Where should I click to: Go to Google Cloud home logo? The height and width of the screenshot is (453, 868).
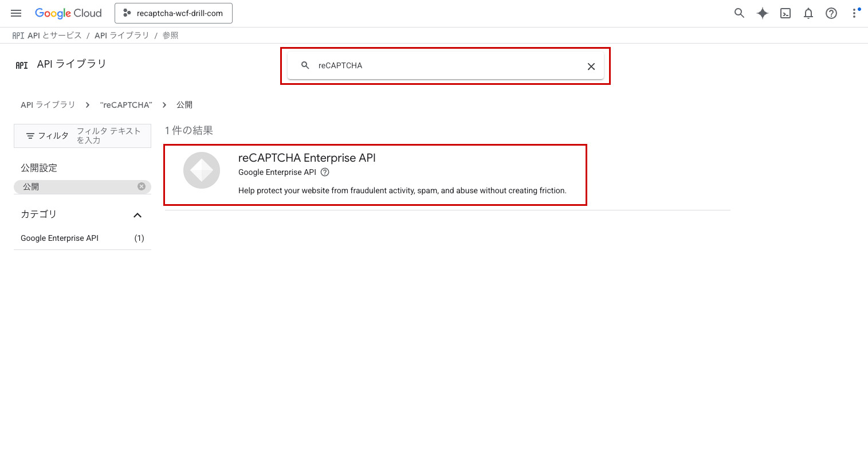68,13
